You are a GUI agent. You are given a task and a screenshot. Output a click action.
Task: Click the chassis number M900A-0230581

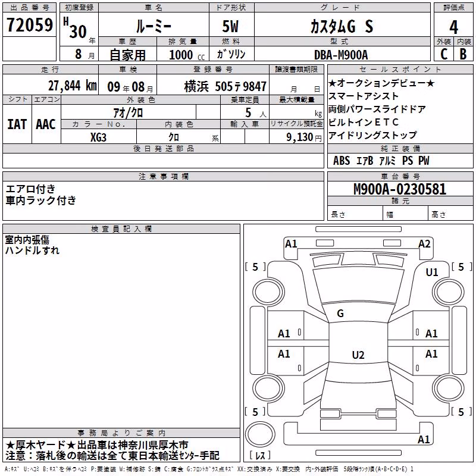[400, 189]
